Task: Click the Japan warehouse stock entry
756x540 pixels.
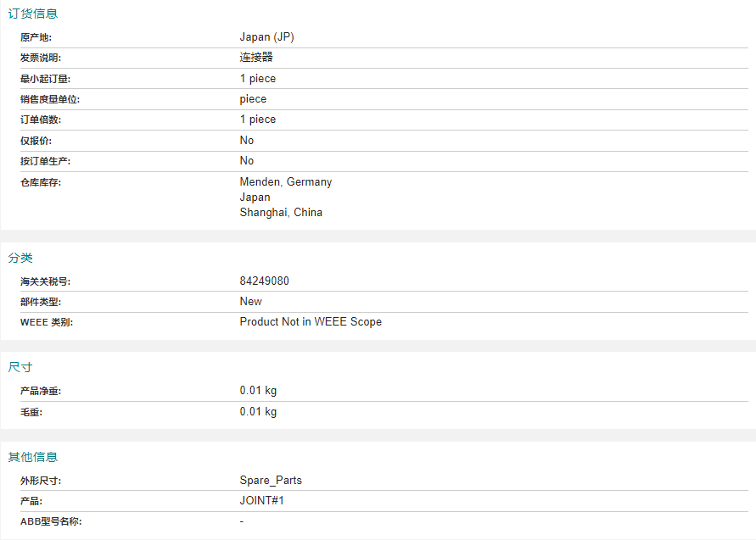Action: pyautogui.click(x=255, y=197)
